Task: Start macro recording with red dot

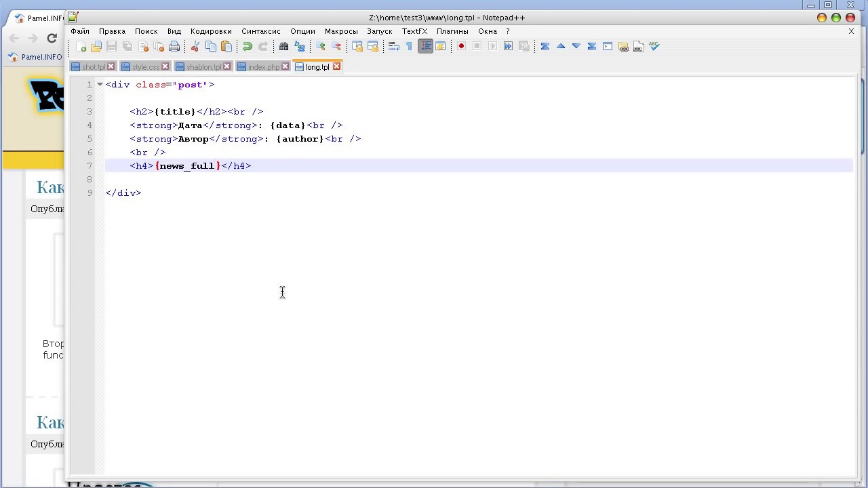Action: [461, 46]
